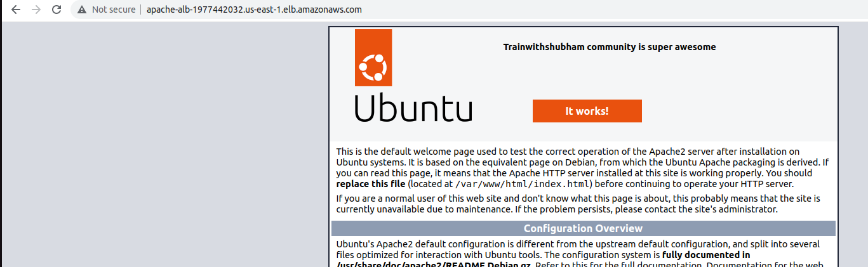Open the Not secure site info label
The width and height of the screenshot is (868, 267).
tap(114, 10)
